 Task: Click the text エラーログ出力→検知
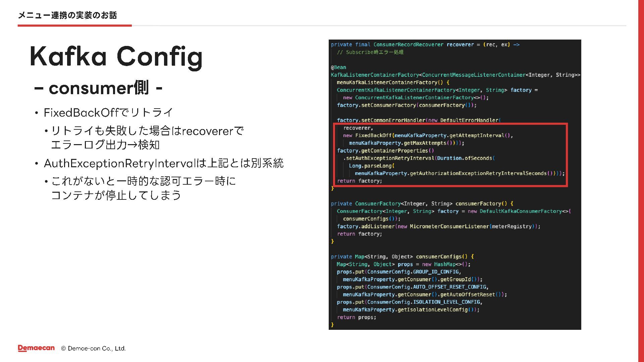pyautogui.click(x=105, y=145)
